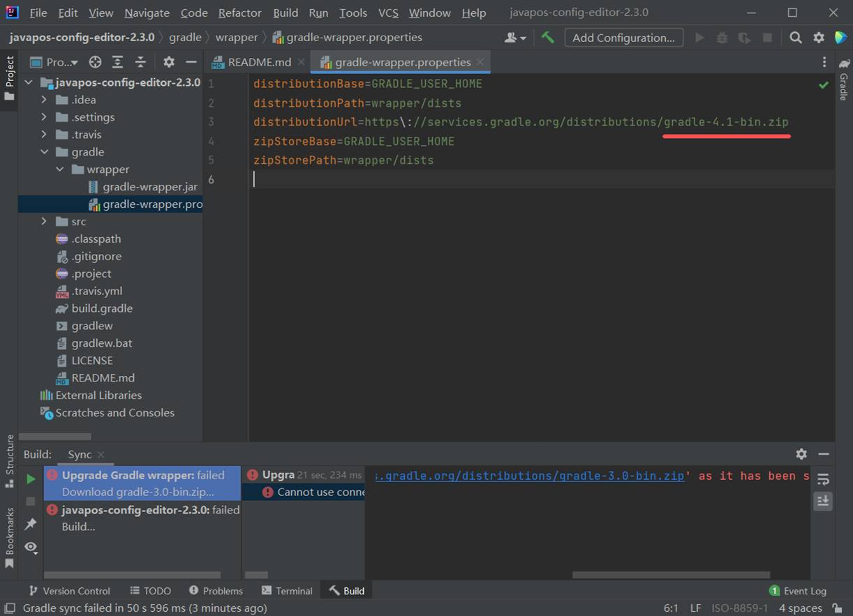Screen dimensions: 853x616
Task: Click the green inspection checkmark
Action: coord(824,84)
